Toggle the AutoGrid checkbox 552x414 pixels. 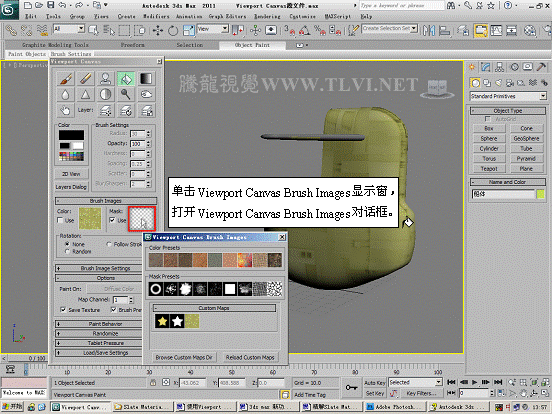[x=488, y=119]
